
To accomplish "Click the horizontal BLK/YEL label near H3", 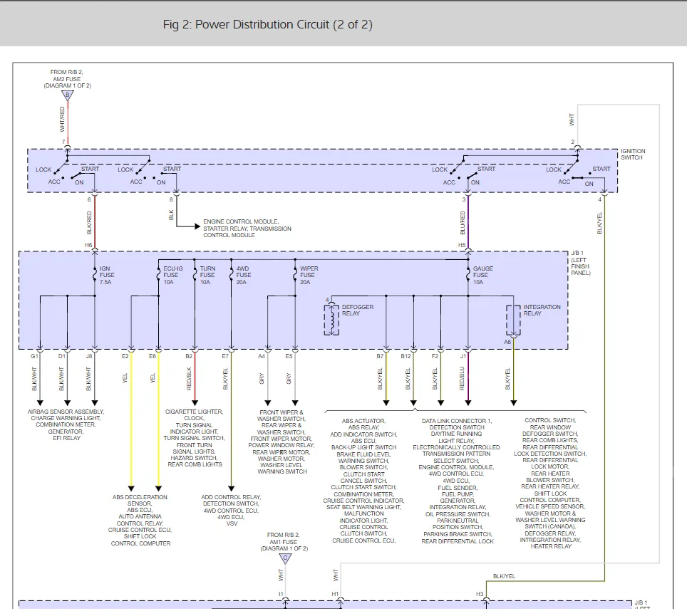I will pos(504,576).
